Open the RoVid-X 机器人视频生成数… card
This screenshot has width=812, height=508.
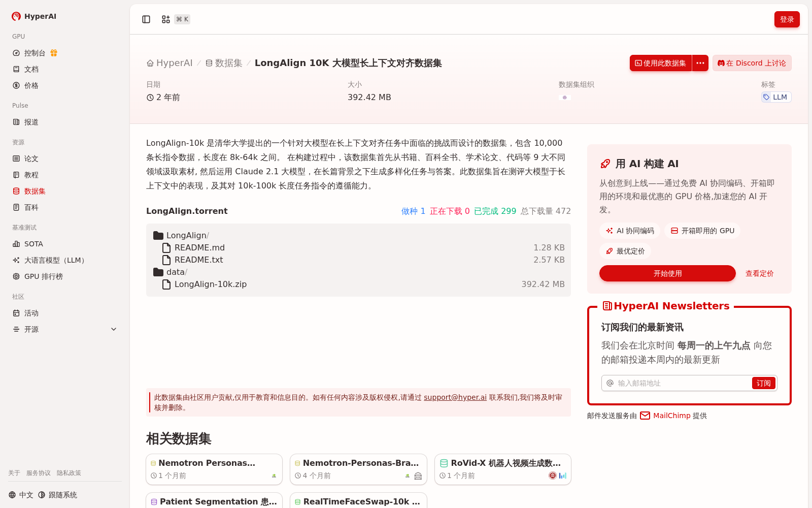coord(503,469)
